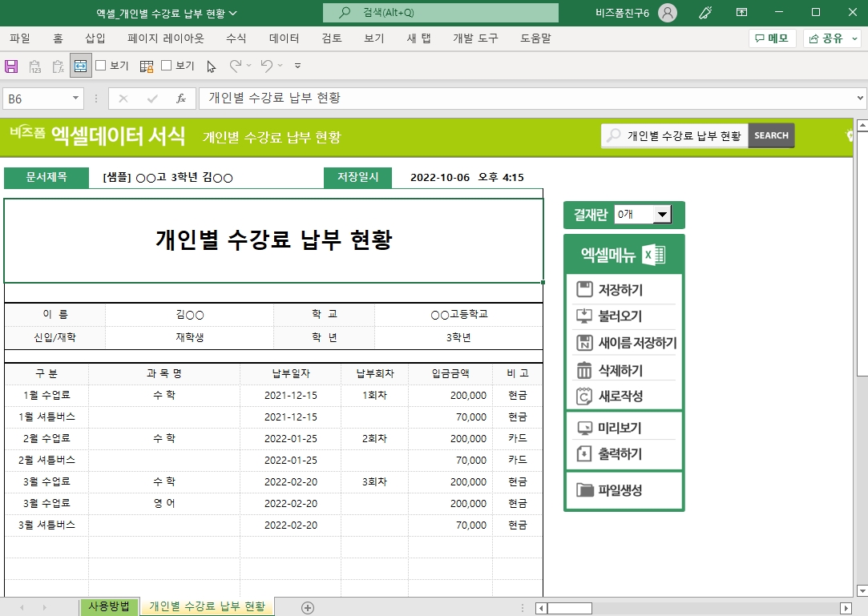Image resolution: width=868 pixels, height=616 pixels.
Task: Click the 검색 search box in title bar
Action: 440,13
